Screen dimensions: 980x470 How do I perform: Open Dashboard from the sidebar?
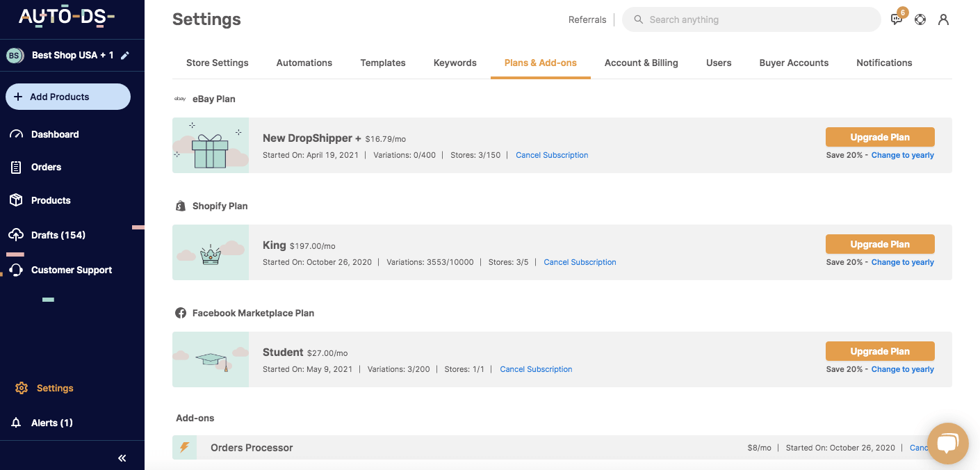pyautogui.click(x=55, y=134)
